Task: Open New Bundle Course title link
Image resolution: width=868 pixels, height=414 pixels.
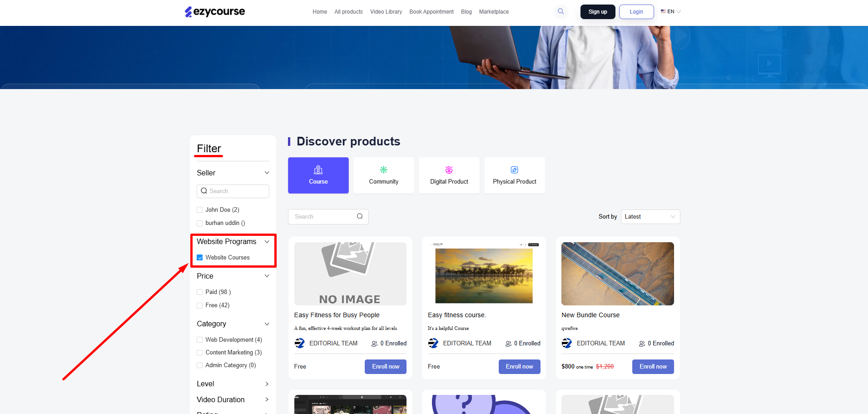Action: (x=590, y=315)
